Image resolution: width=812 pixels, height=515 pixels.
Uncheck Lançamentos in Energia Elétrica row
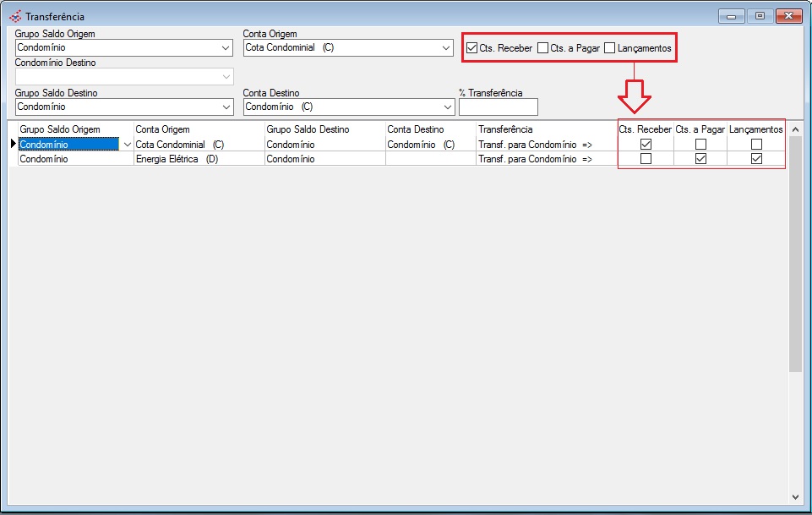click(x=756, y=158)
